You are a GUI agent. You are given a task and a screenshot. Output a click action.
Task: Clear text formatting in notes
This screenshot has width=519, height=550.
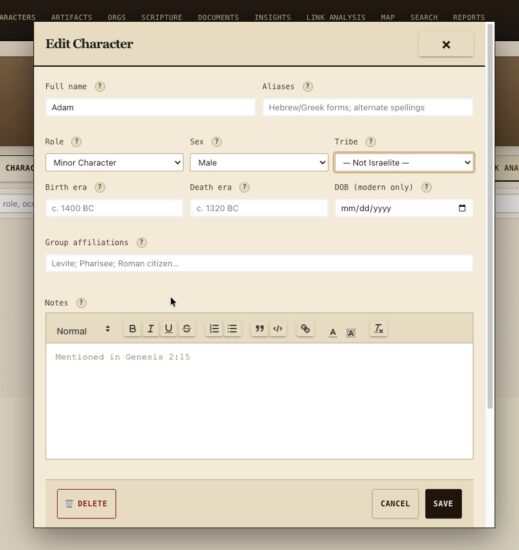pyautogui.click(x=378, y=329)
